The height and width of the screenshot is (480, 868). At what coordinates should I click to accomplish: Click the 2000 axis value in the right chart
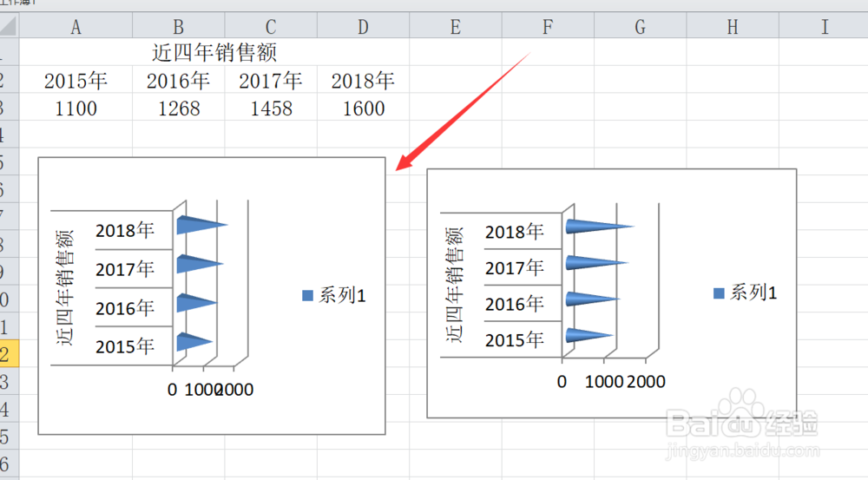(x=646, y=381)
